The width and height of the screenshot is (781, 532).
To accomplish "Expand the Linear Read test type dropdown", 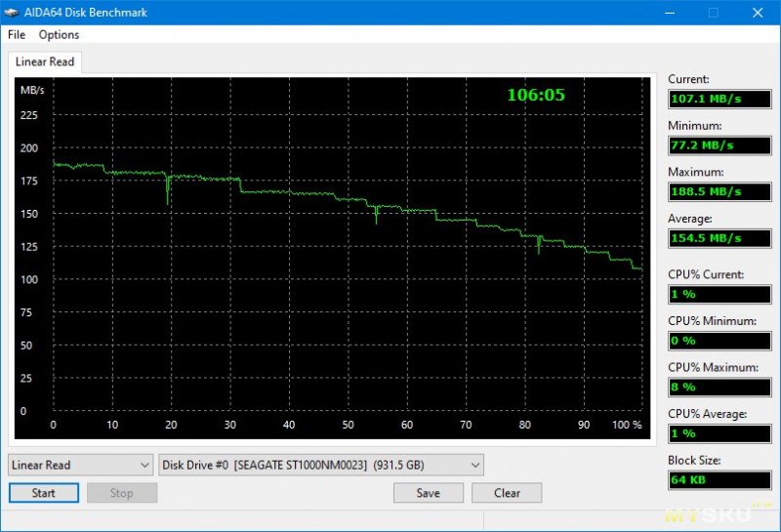I will click(81, 465).
